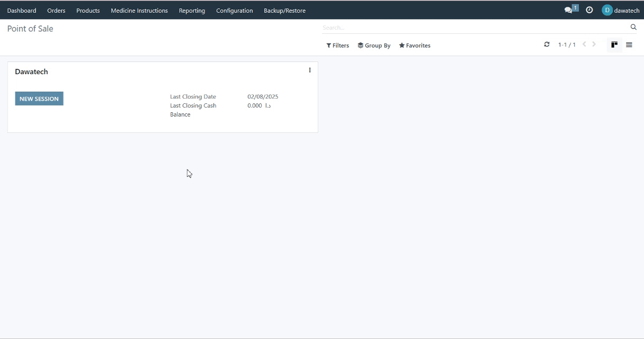644x339 pixels.
Task: Open the Group By dropdown
Action: coord(374,46)
